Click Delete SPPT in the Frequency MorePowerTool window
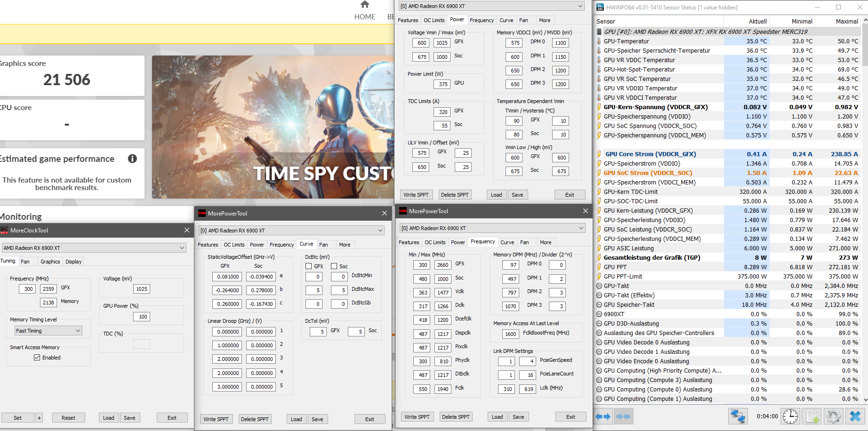The height and width of the screenshot is (431, 868). 456,417
